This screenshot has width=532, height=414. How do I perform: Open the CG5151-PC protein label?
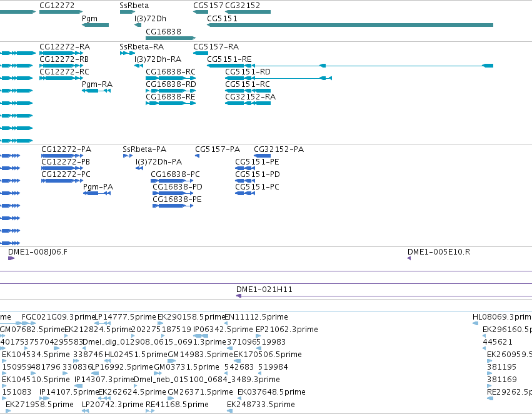point(257,188)
